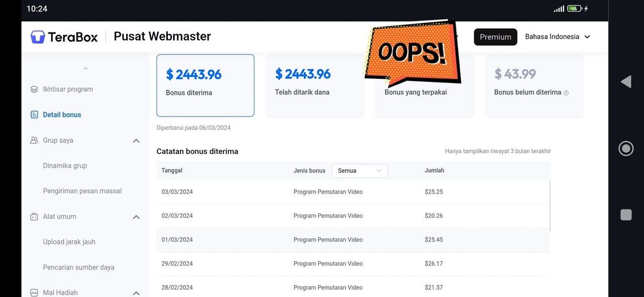Open the Mal Hadiah menu label
The image size is (644, 297).
pos(60,293)
